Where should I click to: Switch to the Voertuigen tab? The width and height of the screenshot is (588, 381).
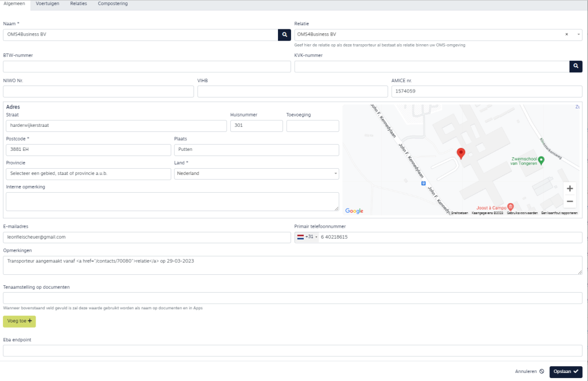point(48,4)
